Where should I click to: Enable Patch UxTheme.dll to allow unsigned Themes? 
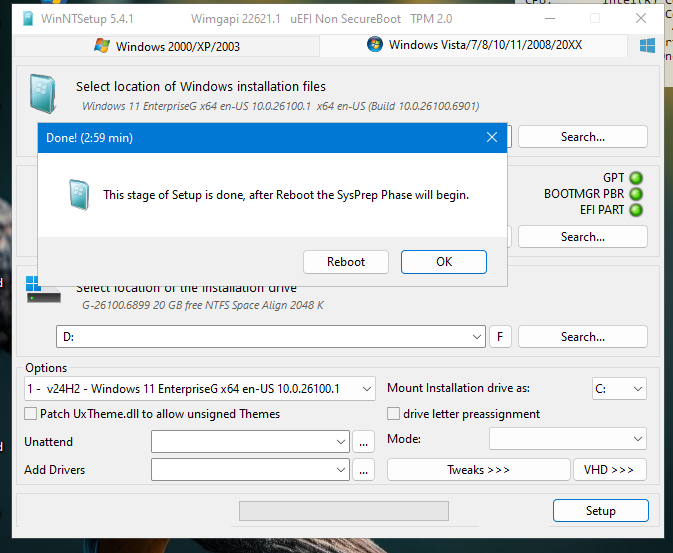(30, 414)
